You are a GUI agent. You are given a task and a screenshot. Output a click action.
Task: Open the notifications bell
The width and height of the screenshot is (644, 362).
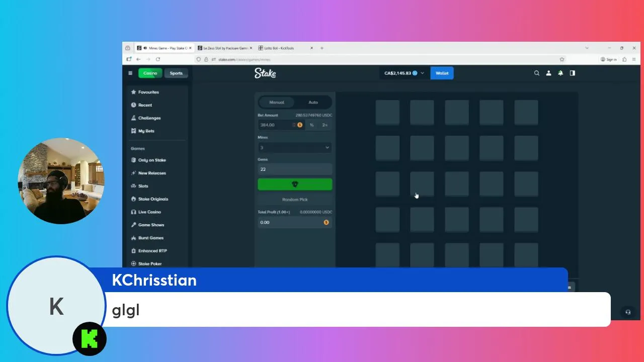pyautogui.click(x=560, y=73)
